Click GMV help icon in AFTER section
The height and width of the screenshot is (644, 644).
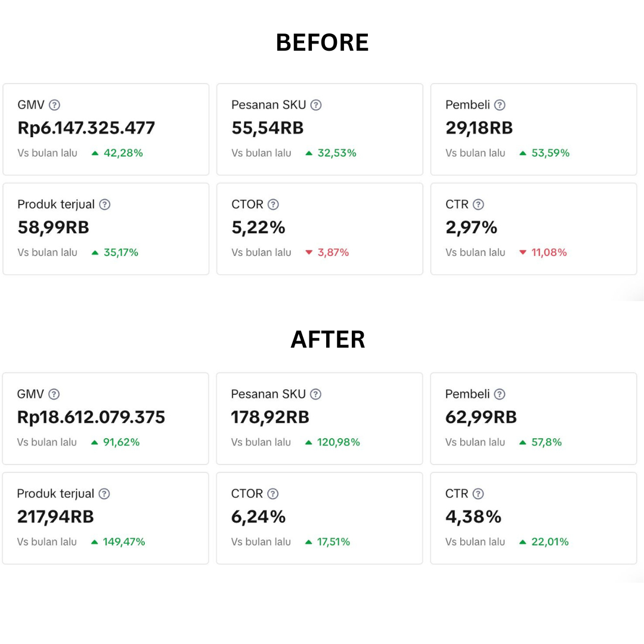[x=54, y=394]
